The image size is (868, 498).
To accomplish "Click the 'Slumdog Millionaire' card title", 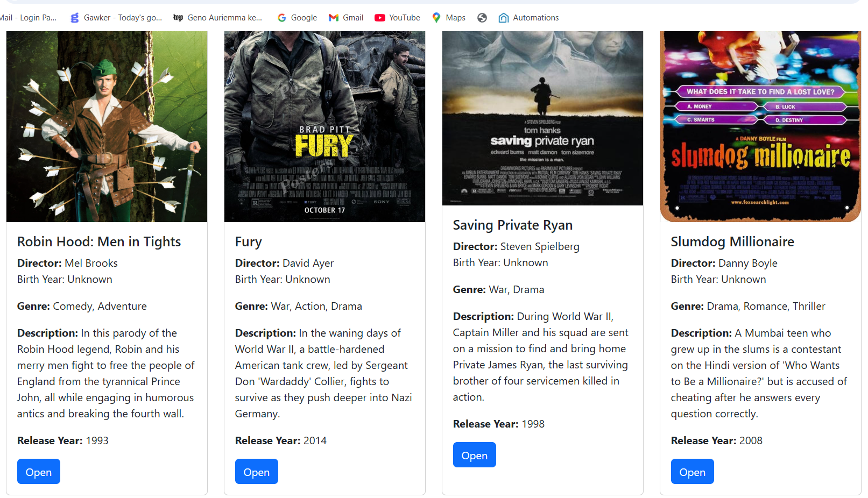I will pos(732,242).
